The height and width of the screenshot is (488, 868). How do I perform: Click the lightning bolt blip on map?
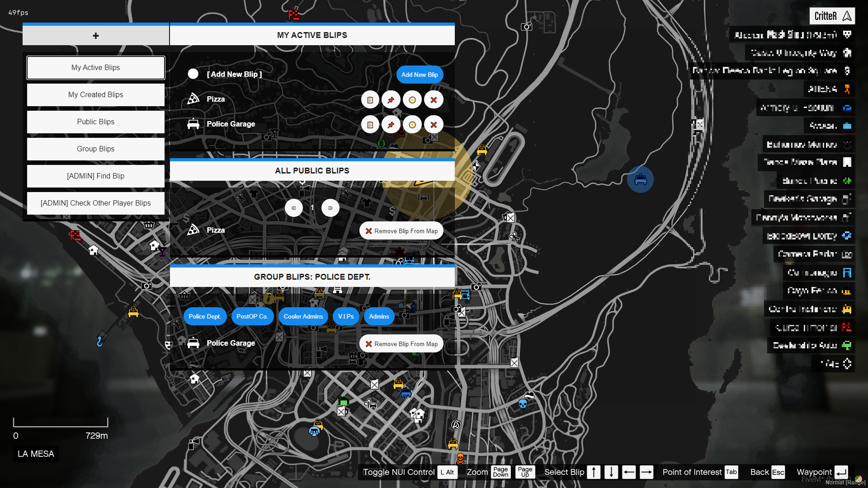[456, 425]
